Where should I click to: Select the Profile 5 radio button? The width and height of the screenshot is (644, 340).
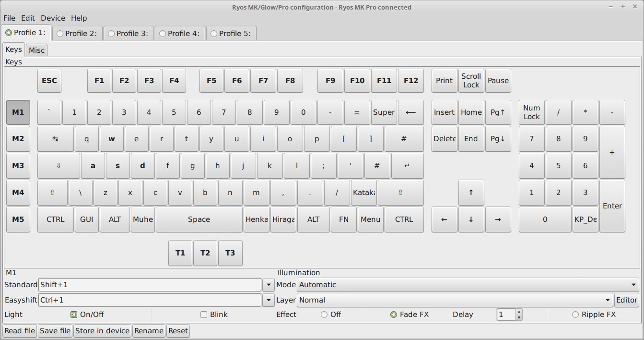214,34
